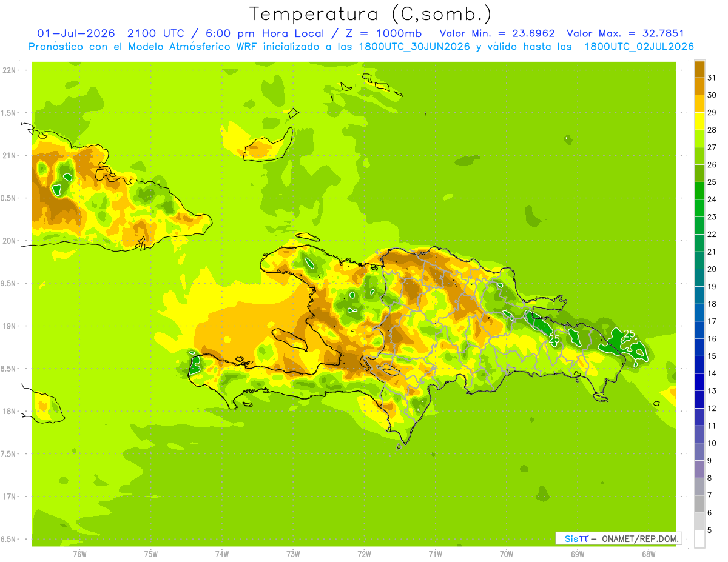Screen dimensions: 728x562
Task: Click the "17N" latitude axis label
Action: point(9,497)
